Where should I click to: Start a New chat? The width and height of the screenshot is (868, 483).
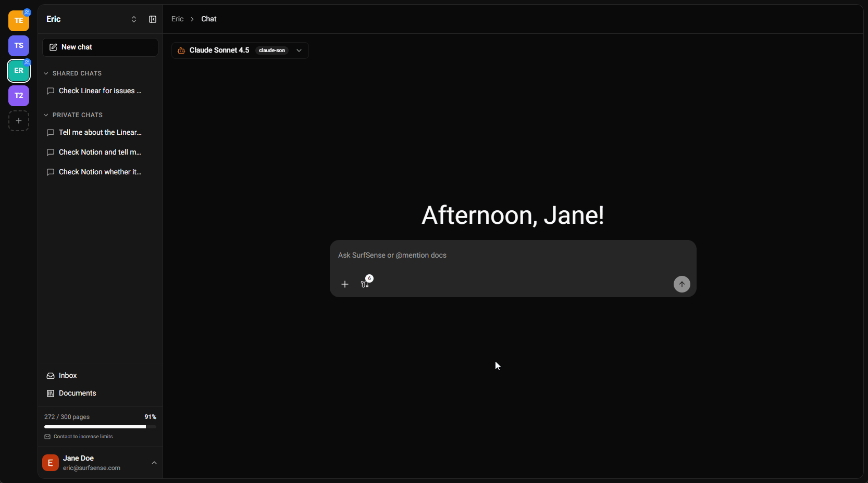point(100,47)
